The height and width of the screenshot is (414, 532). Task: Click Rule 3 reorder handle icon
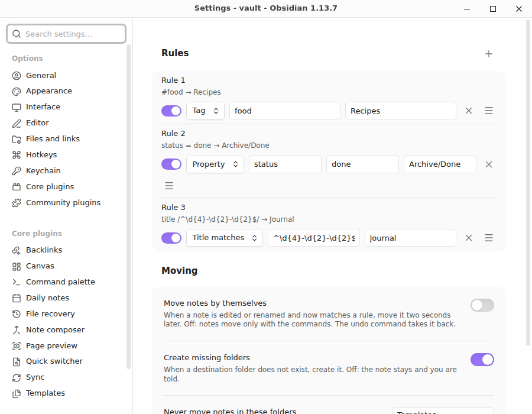pos(489,238)
